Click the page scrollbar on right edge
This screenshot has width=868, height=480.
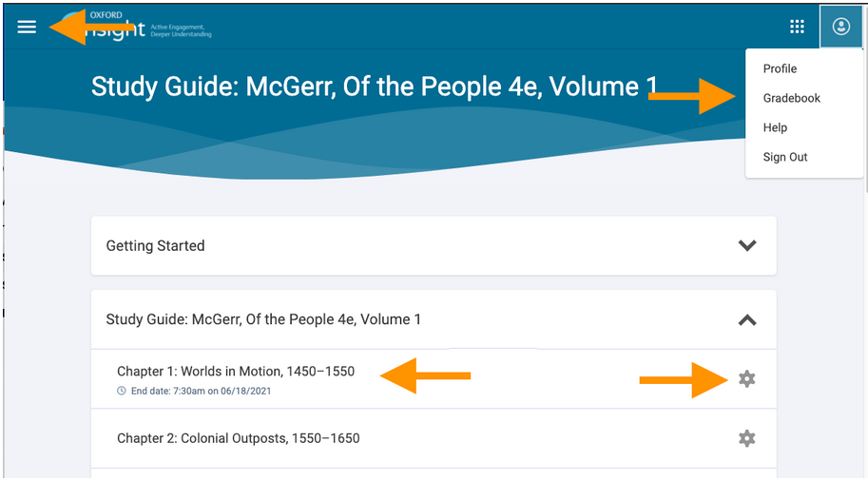click(866, 122)
